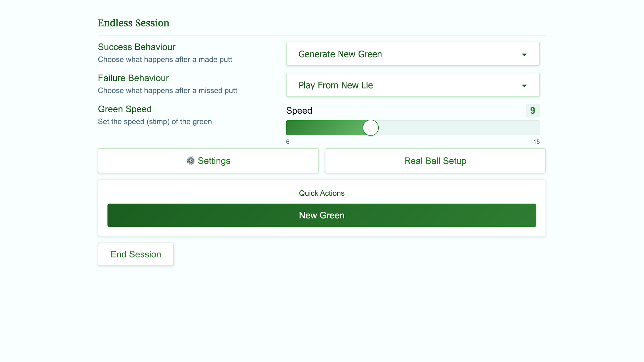Open the Generate New Green dropdown
Viewport: 644px width, 362px height.
pos(413,54)
